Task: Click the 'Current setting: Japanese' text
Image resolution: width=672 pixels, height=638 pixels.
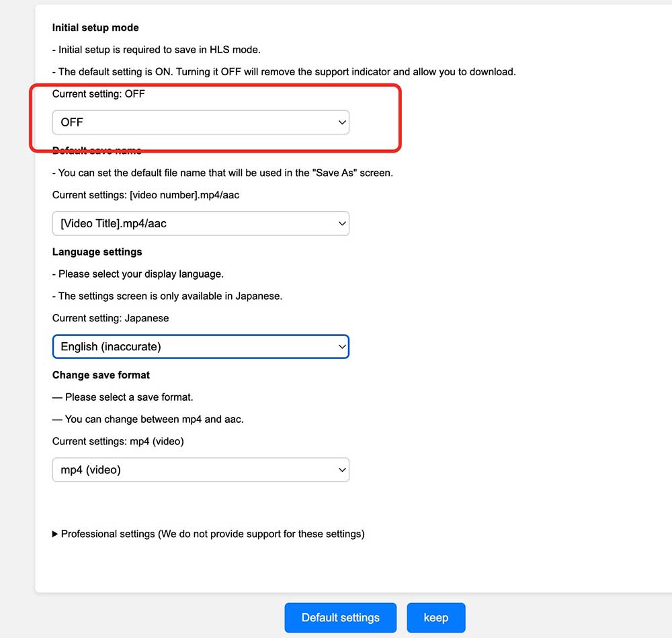Action: click(111, 318)
